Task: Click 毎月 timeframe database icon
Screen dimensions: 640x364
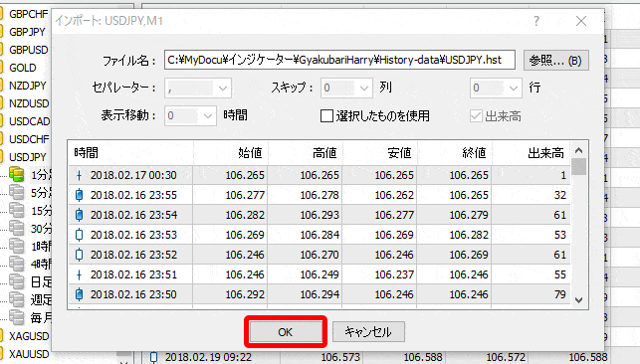Action: click(x=17, y=317)
